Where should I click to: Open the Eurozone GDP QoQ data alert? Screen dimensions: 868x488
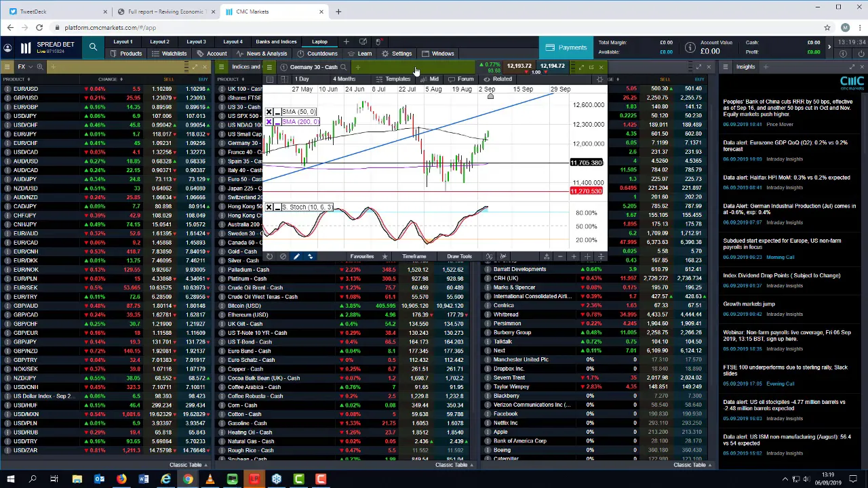pos(785,146)
